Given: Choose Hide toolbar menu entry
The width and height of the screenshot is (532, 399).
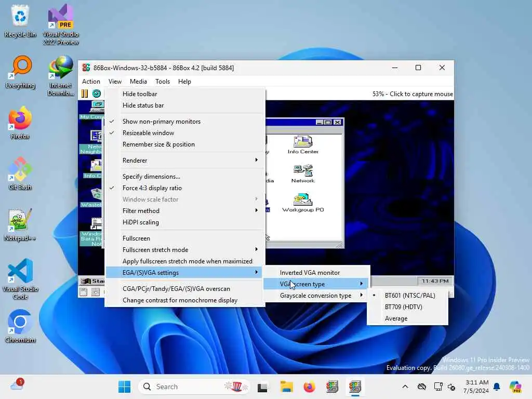Looking at the screenshot, I should 185,94.
